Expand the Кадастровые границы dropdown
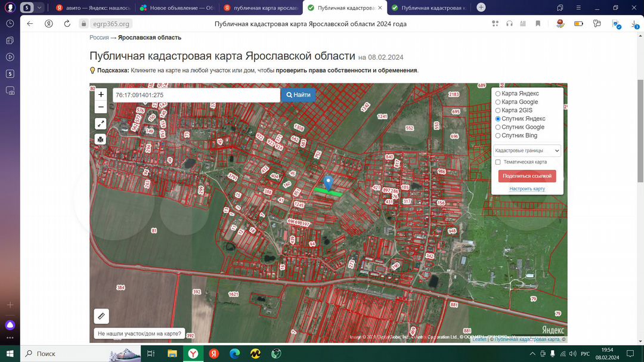Viewport: 644px width, 362px height. coord(527,151)
